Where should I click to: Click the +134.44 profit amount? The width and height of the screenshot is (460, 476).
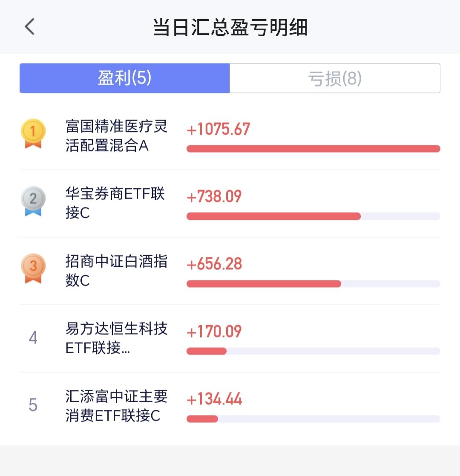(214, 399)
